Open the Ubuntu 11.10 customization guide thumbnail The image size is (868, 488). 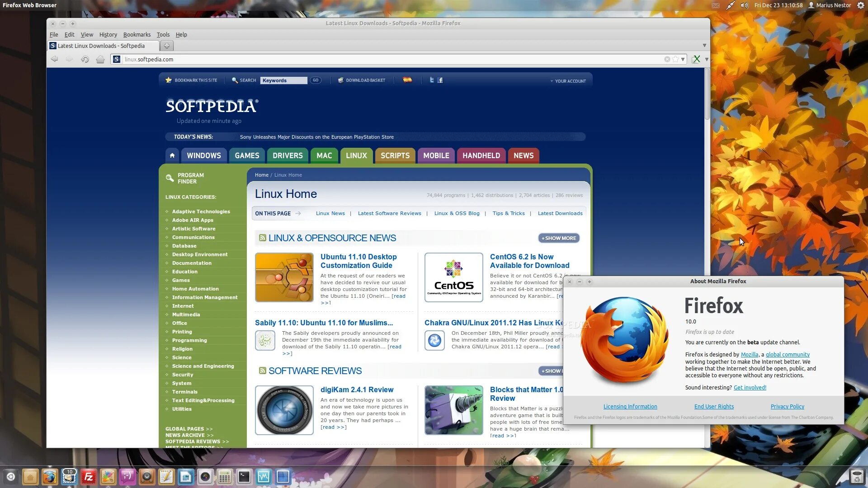(284, 277)
